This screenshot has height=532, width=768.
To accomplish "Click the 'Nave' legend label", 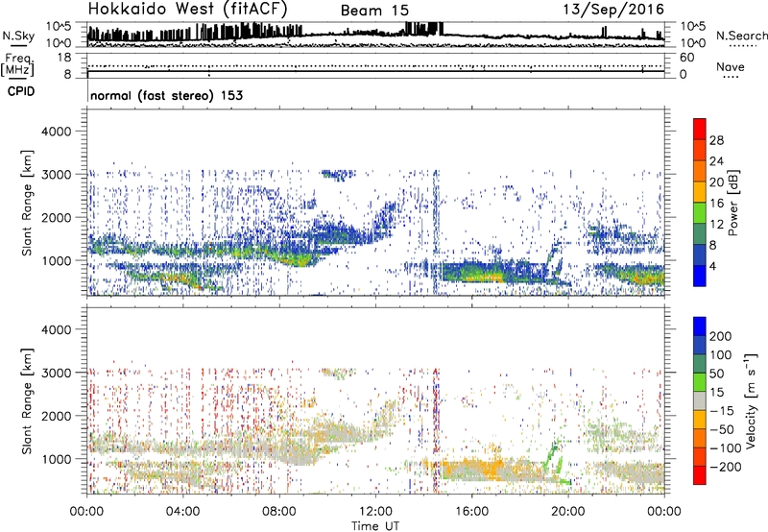I will pyautogui.click(x=730, y=66).
